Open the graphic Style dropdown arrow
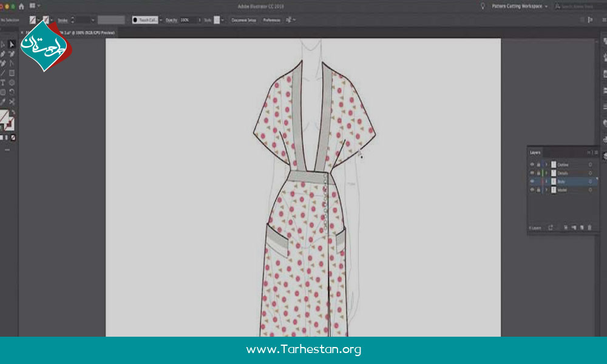This screenshot has width=607, height=364. click(223, 20)
